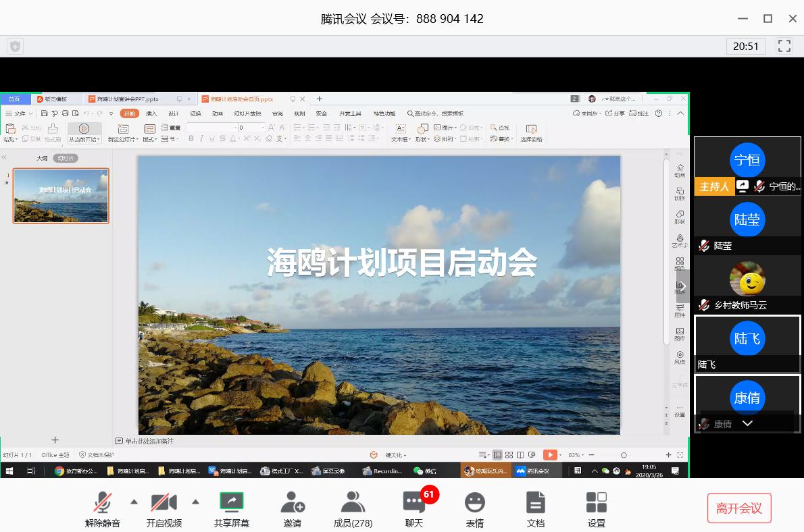This screenshot has width=804, height=532.
Task: Expand participant list with bottom chevron
Action: 747,423
